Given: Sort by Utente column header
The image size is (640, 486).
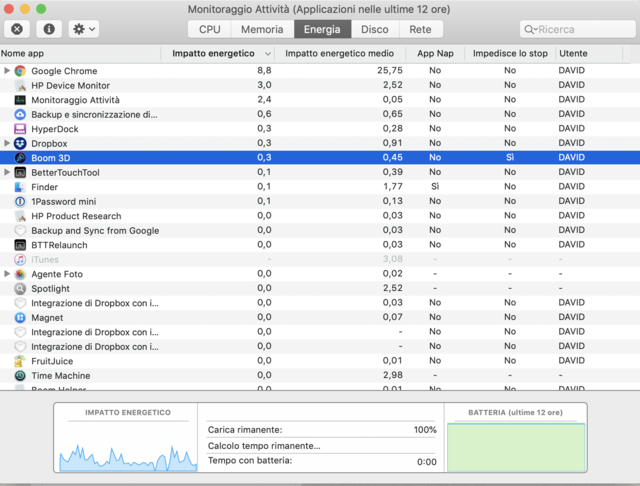Looking at the screenshot, I should [x=589, y=53].
